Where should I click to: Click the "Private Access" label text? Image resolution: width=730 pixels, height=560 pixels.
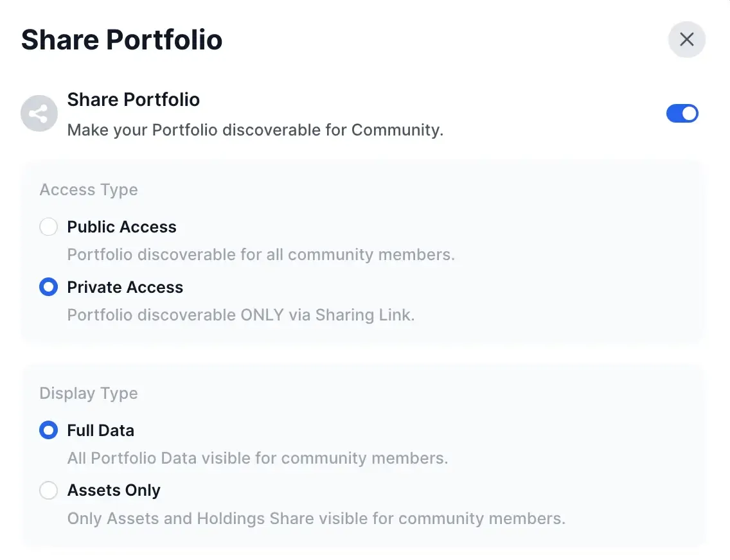(x=125, y=287)
